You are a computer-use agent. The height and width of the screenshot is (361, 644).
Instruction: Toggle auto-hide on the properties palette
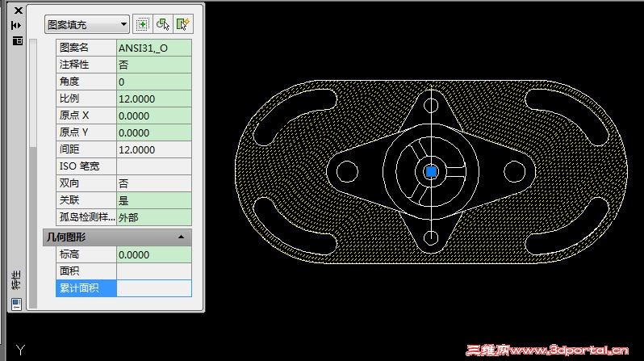click(x=16, y=26)
